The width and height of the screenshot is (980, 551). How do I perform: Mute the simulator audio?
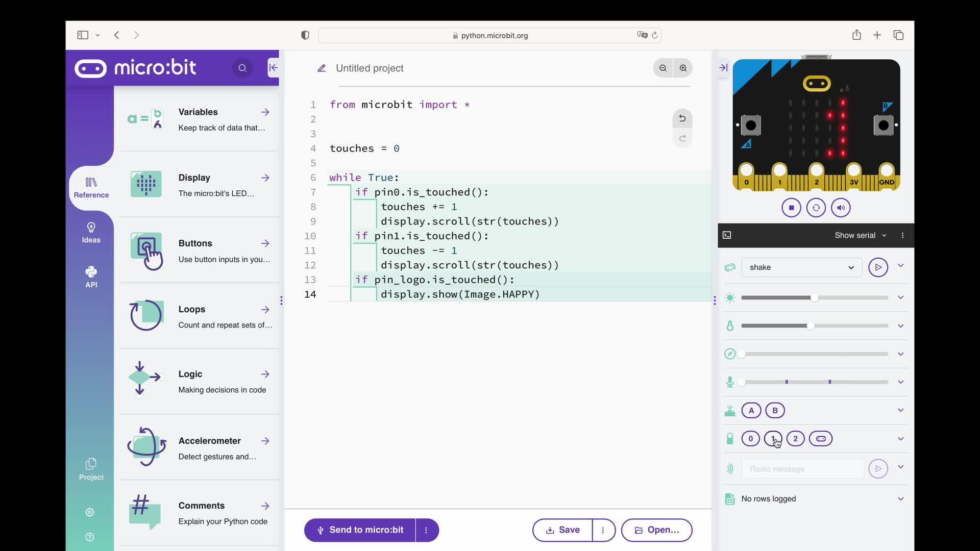point(841,208)
